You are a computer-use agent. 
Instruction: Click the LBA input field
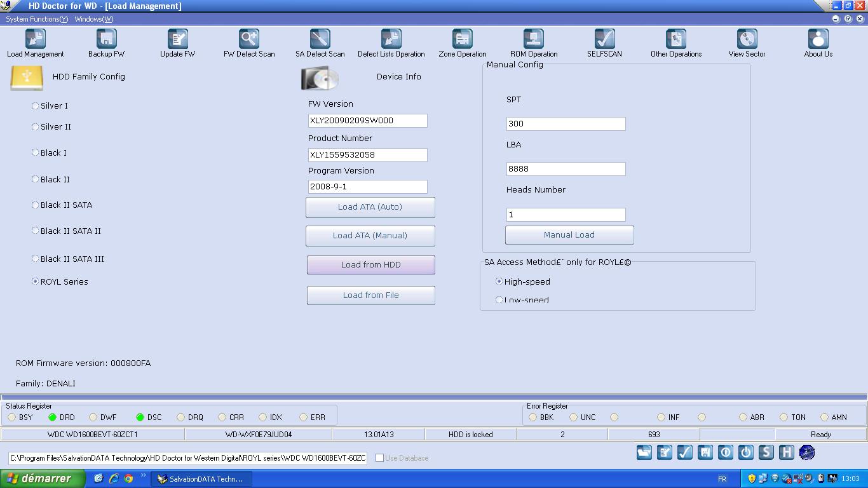pyautogui.click(x=566, y=169)
